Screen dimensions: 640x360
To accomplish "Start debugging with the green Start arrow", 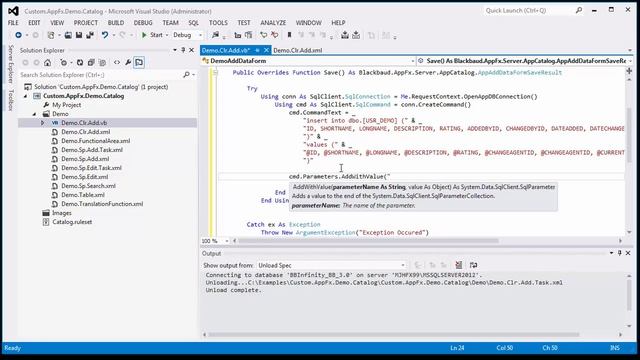I will point(144,35).
